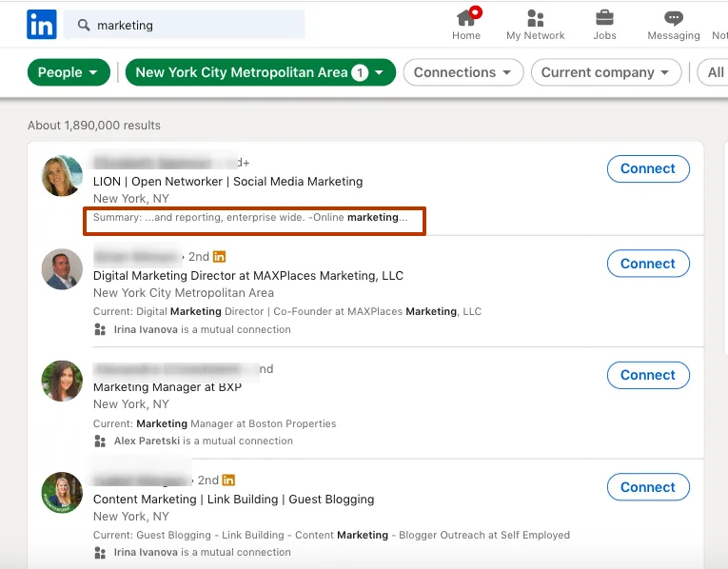
Task: Connect with the Marketing Manager at BXP
Action: click(x=648, y=375)
